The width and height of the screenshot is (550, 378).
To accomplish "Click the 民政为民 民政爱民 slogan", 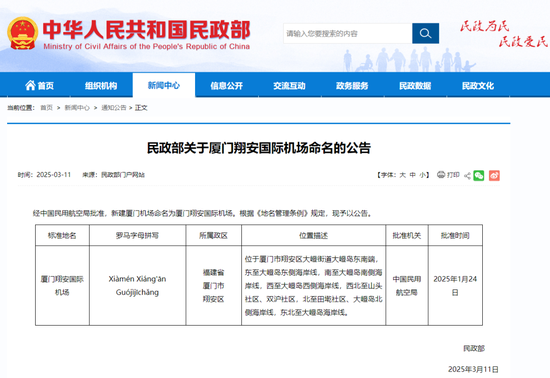I will (503, 34).
